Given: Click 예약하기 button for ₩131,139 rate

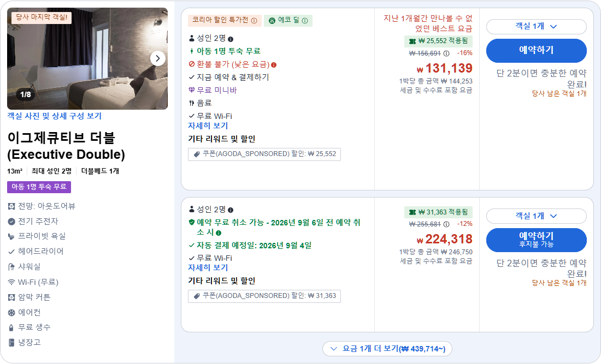Looking at the screenshot, I should click(536, 50).
